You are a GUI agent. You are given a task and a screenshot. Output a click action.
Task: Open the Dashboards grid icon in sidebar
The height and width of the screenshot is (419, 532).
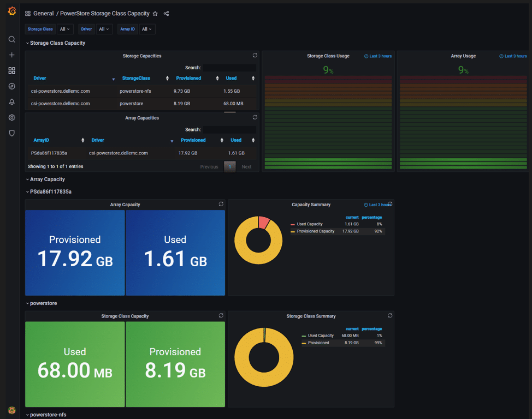(x=12, y=70)
